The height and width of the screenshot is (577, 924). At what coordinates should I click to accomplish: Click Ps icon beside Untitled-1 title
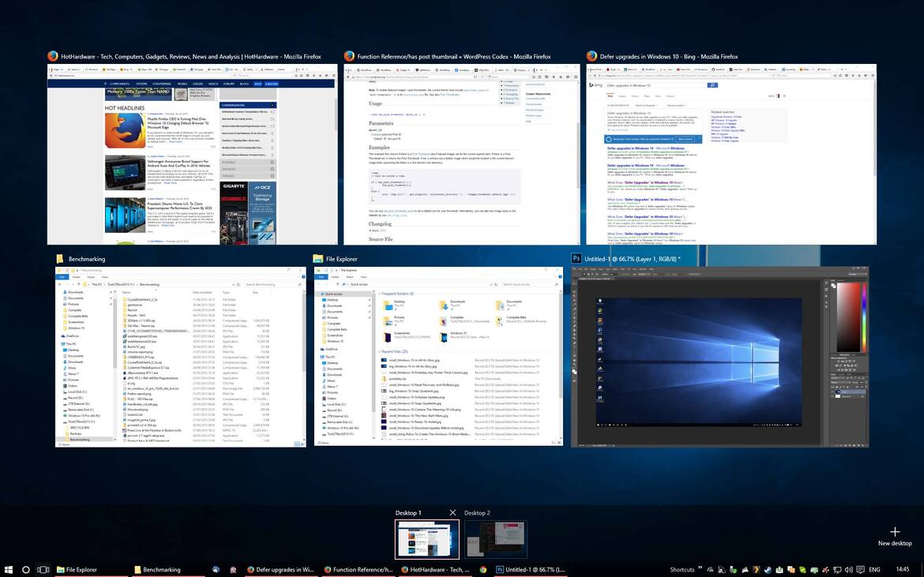pyautogui.click(x=577, y=258)
